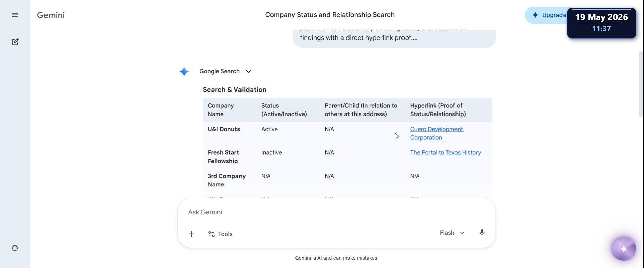
Task: Open Cuero Development Corporation link
Action: click(437, 133)
